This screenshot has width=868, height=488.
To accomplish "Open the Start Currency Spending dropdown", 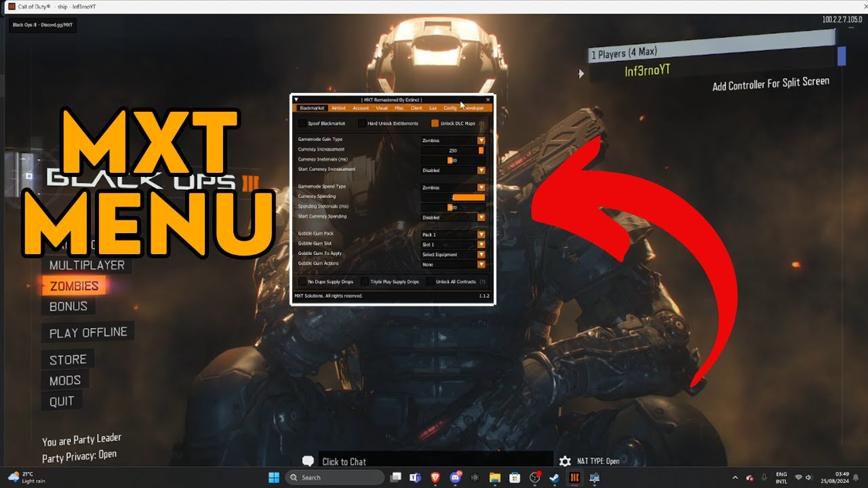I will pos(481,218).
